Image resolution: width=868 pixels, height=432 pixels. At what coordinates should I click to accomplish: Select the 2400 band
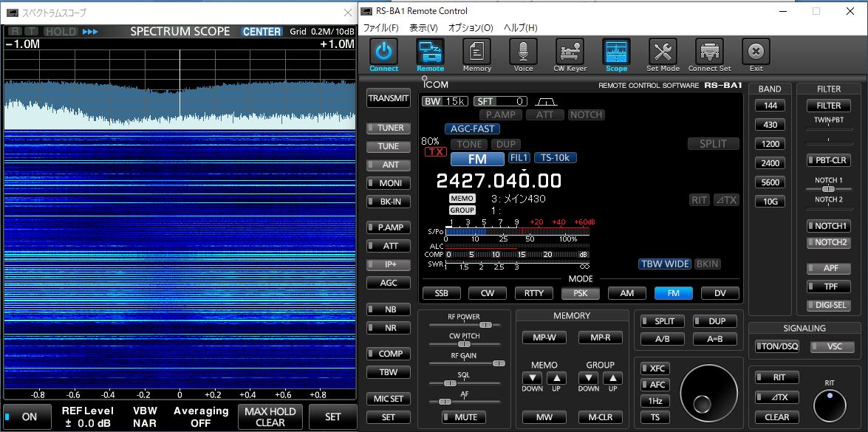[x=770, y=163]
